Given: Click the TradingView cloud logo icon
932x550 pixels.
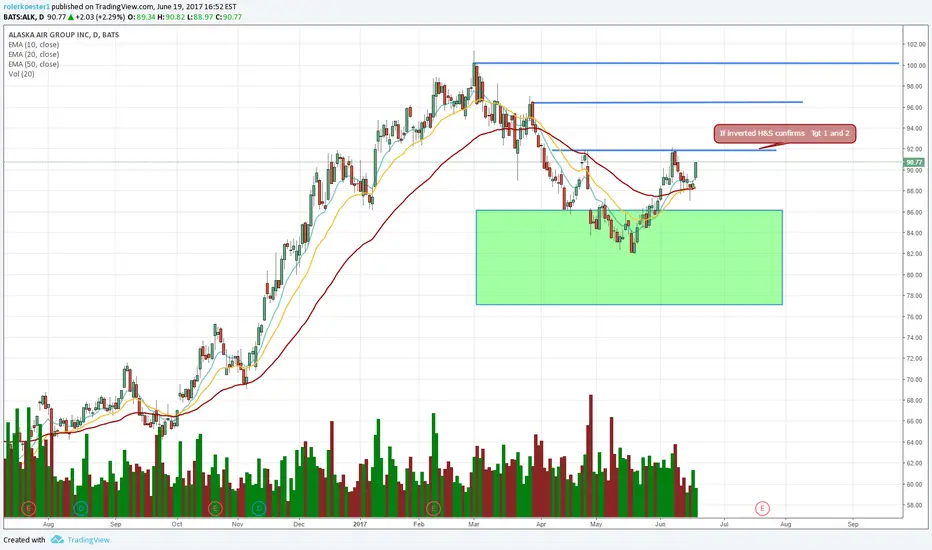Looking at the screenshot, I should point(57,539).
